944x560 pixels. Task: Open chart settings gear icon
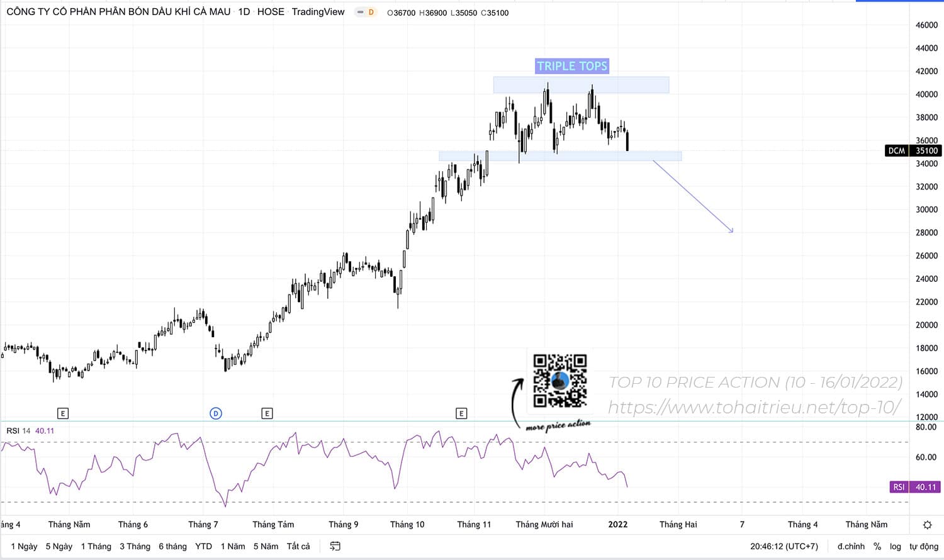click(x=927, y=525)
